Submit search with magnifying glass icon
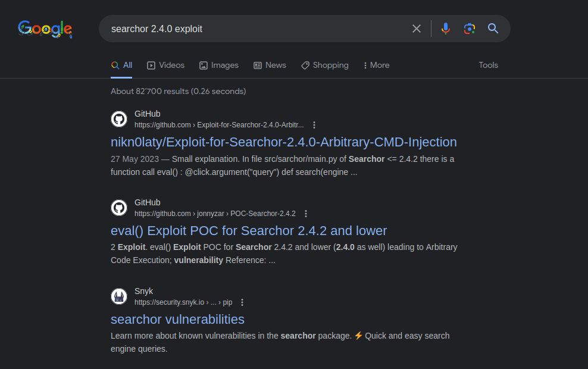 coord(493,29)
